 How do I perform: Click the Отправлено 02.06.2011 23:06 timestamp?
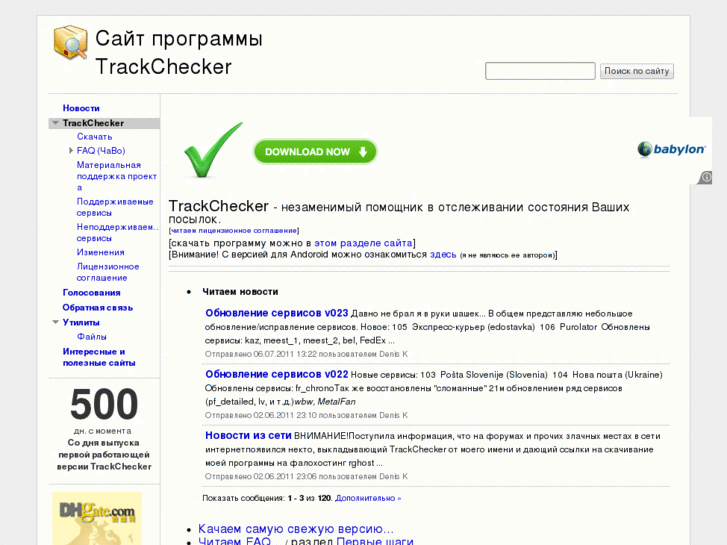306,476
